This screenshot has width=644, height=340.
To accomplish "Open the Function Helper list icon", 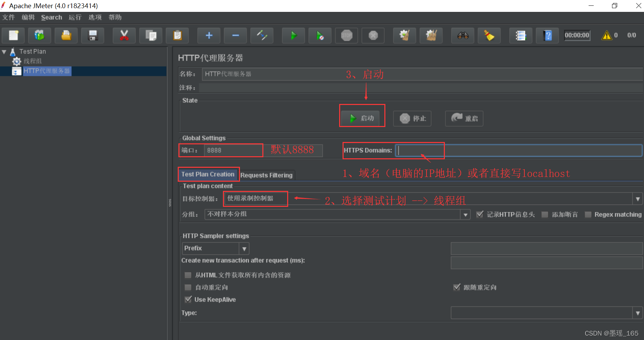I will 521,35.
